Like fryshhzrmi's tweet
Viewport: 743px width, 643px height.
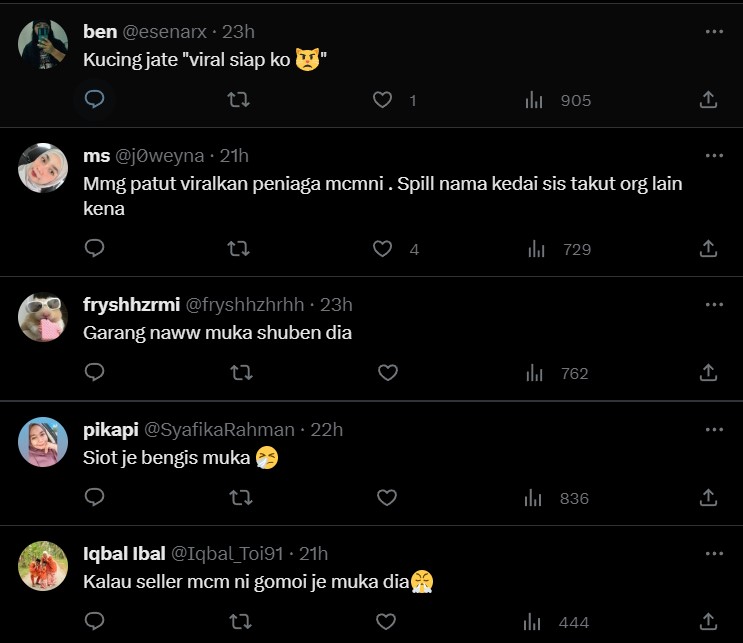(x=387, y=373)
